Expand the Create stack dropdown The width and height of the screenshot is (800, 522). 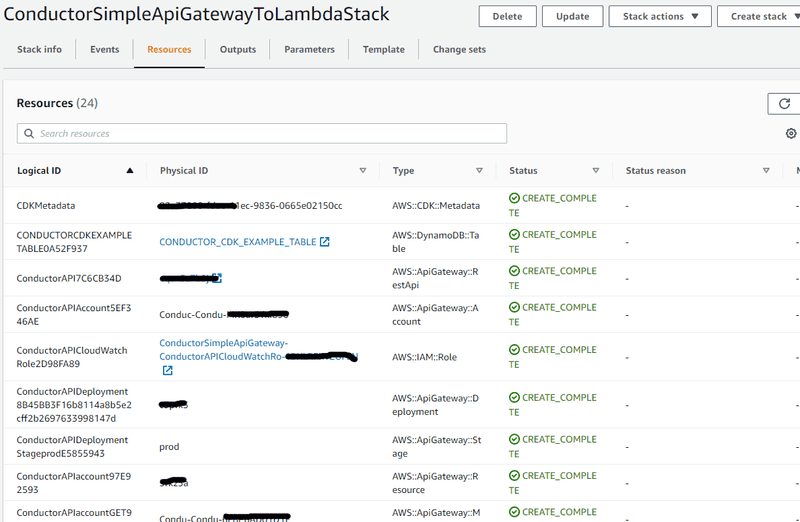(759, 16)
